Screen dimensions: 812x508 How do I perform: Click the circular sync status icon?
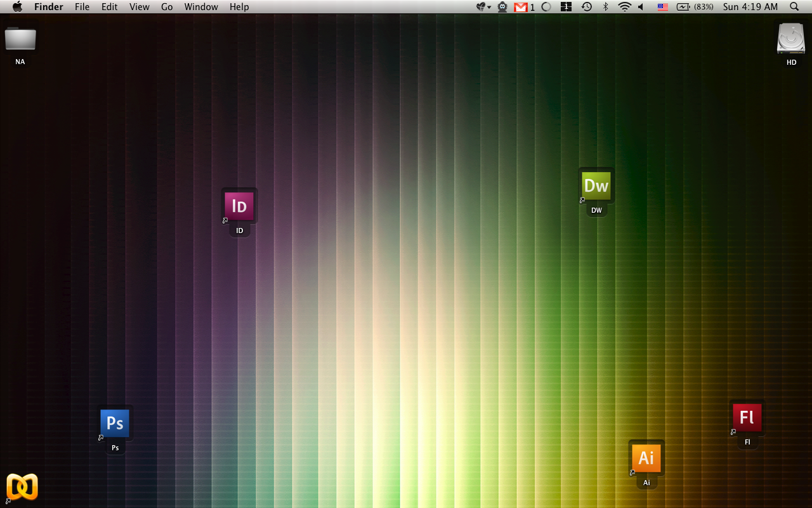[x=546, y=7]
